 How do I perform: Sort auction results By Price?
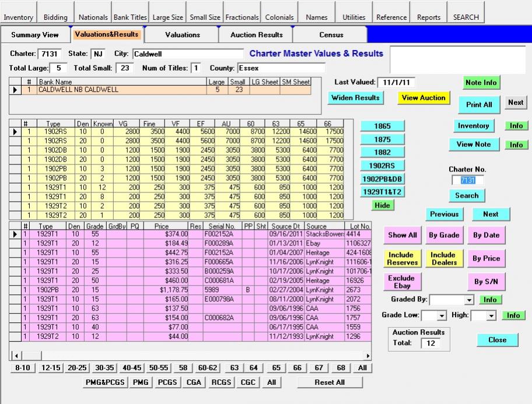click(x=486, y=259)
